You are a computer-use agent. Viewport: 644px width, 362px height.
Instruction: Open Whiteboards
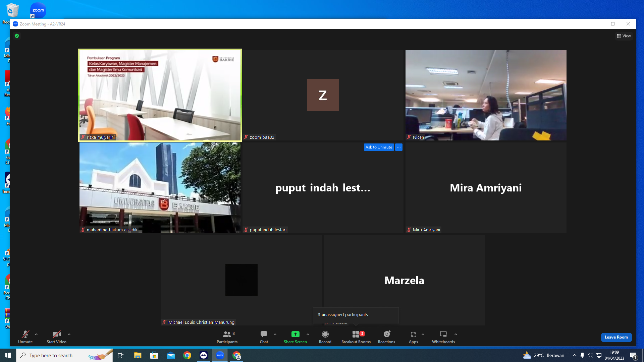coord(443,337)
